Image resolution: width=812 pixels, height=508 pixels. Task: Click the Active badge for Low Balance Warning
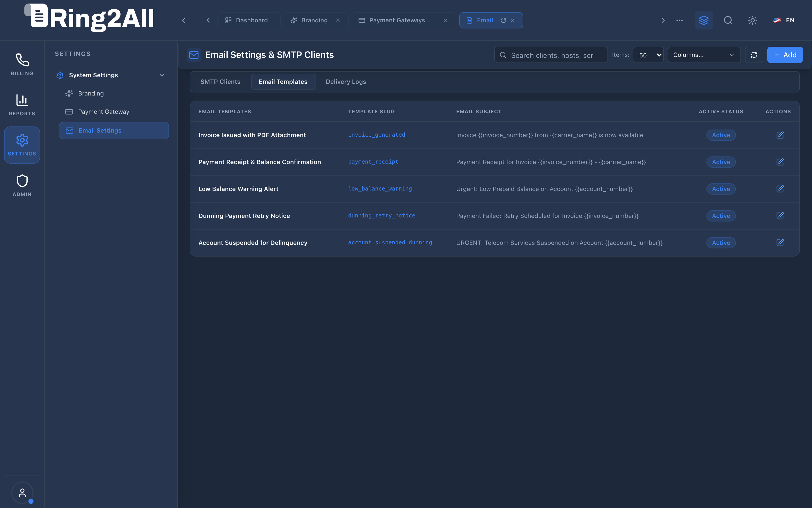[x=721, y=189]
